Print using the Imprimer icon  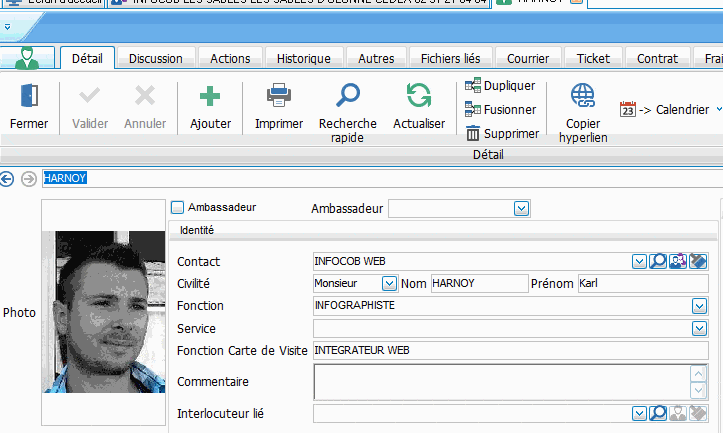[278, 97]
